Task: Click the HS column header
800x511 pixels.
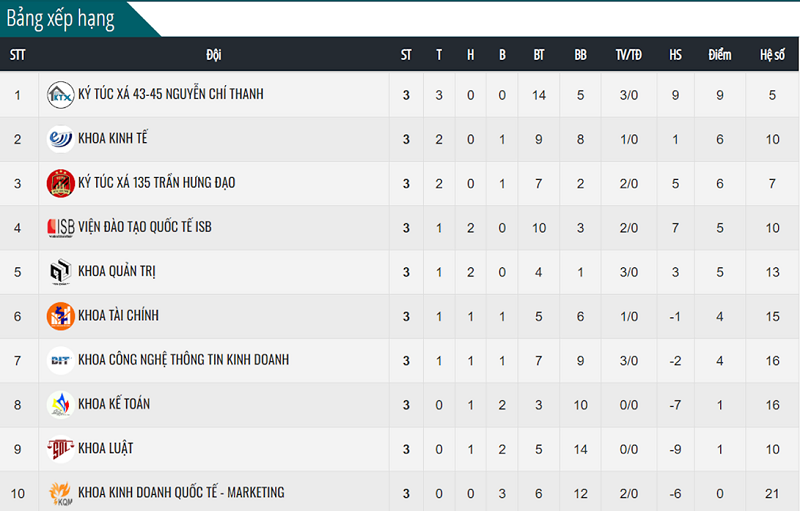Action: (x=675, y=55)
